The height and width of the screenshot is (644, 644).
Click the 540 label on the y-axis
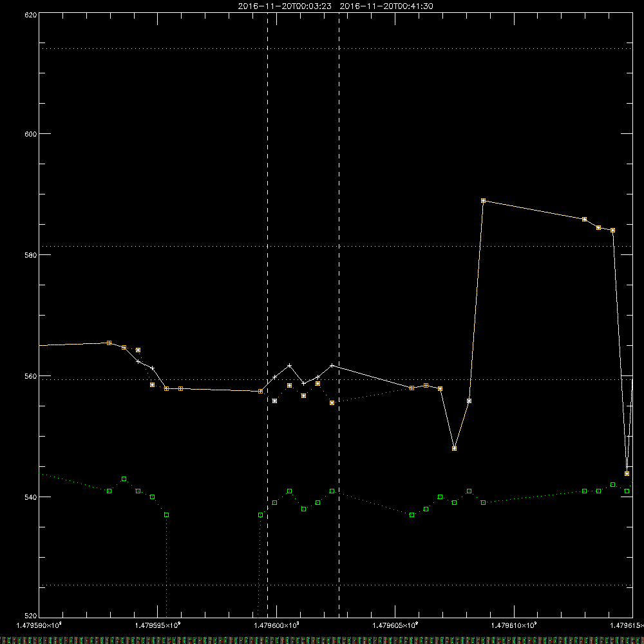click(31, 497)
